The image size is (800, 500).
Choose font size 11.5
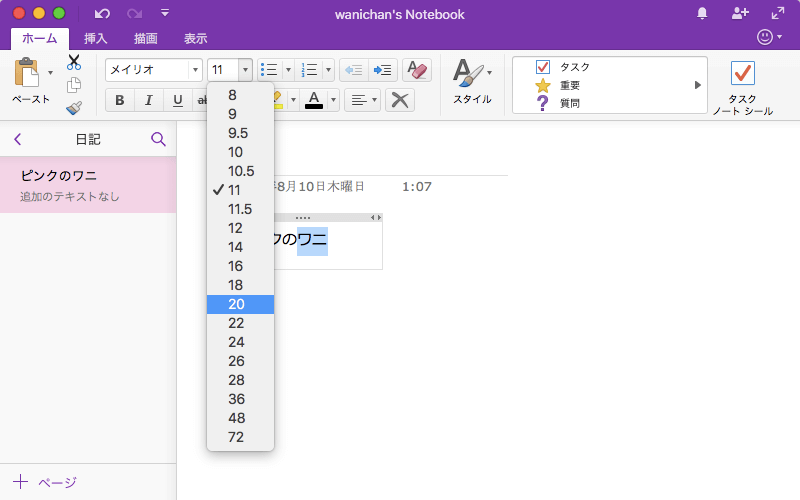pyautogui.click(x=240, y=209)
